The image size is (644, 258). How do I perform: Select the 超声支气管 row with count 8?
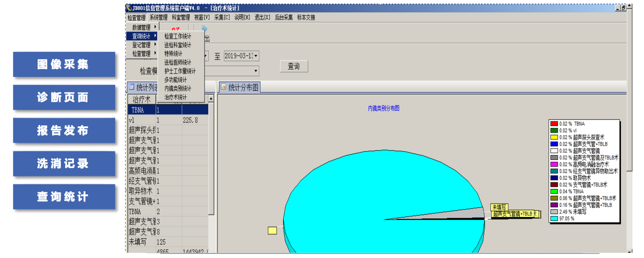point(168,232)
